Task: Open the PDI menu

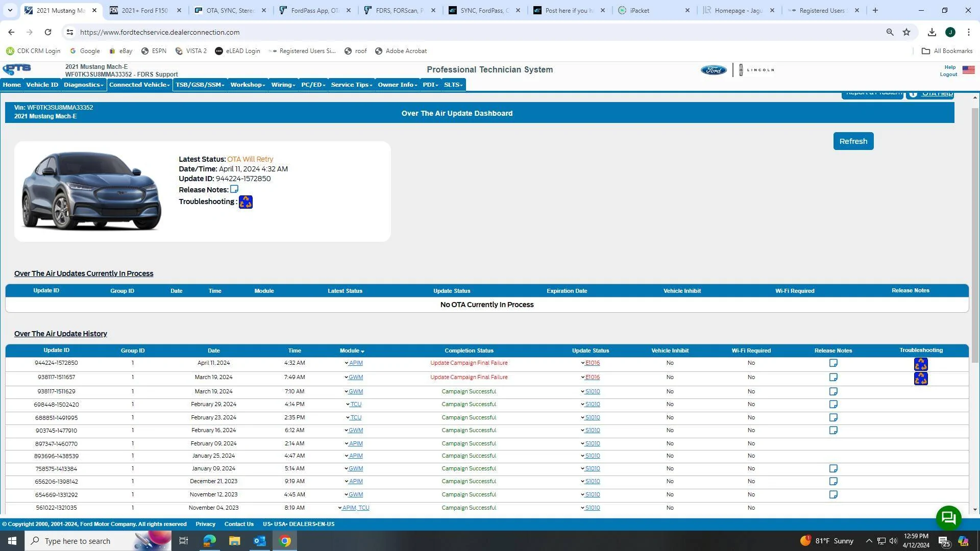Action: [x=430, y=85]
